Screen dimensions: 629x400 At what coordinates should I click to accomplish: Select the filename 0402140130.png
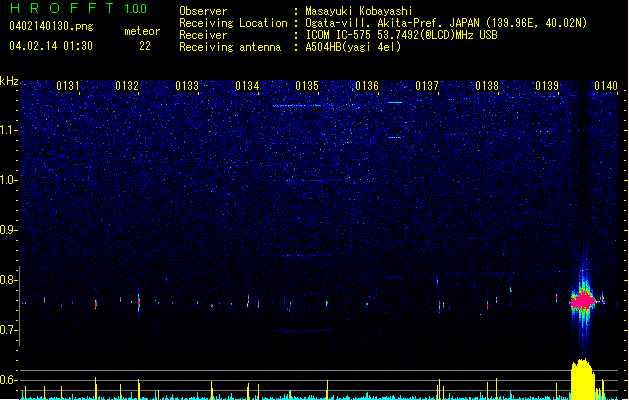point(51,27)
